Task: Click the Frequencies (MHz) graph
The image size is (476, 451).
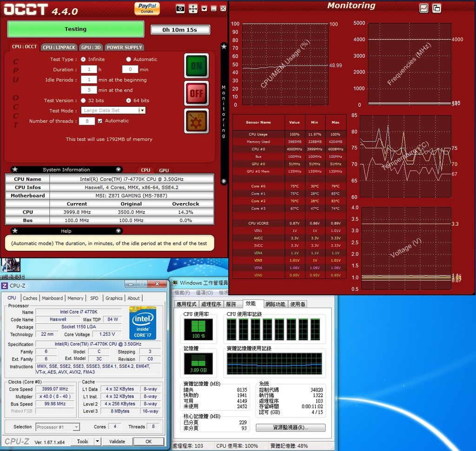Action: pyautogui.click(x=410, y=64)
